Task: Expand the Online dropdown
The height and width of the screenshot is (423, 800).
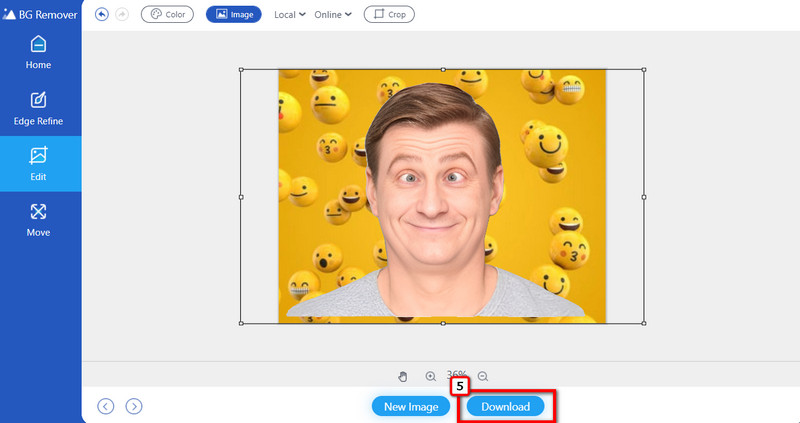Action: 333,15
